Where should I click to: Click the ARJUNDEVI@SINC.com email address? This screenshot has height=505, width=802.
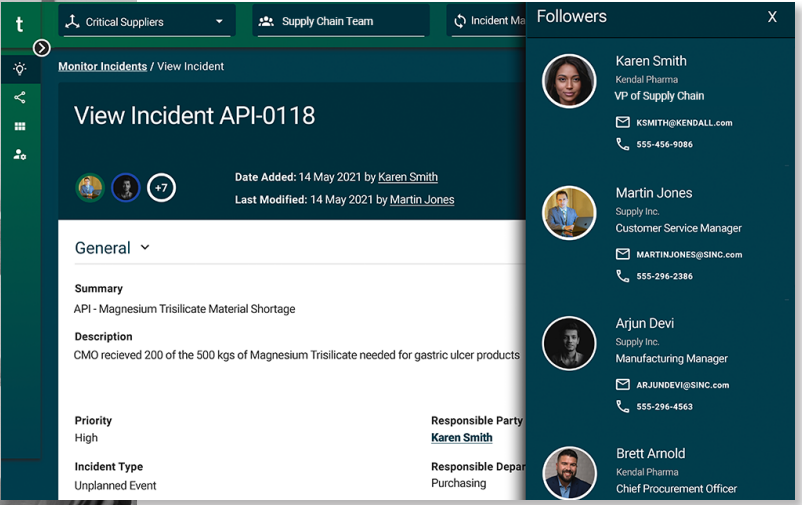tap(682, 385)
